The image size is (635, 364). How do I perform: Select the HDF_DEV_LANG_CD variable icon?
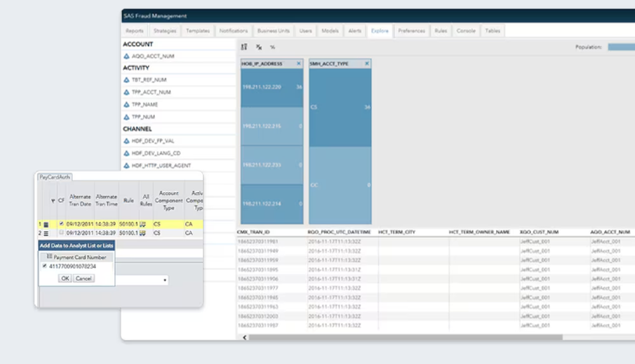tap(126, 153)
